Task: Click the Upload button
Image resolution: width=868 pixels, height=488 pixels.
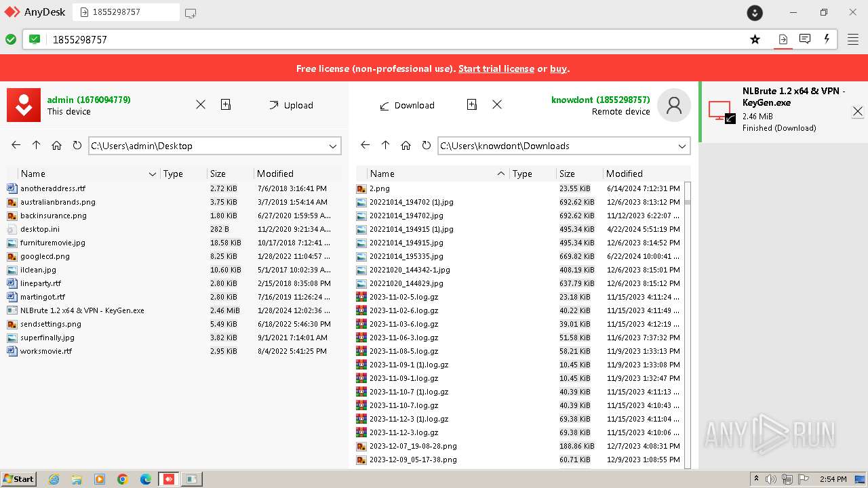Action: [x=291, y=105]
